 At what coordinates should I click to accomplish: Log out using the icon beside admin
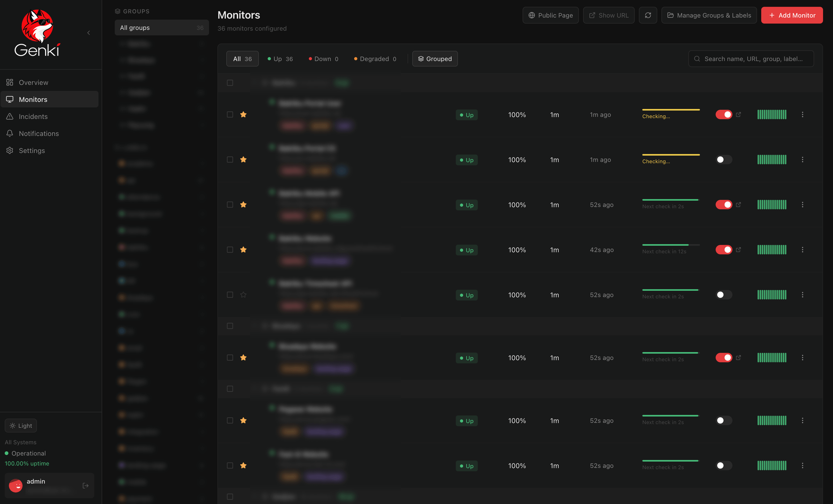pyautogui.click(x=86, y=485)
